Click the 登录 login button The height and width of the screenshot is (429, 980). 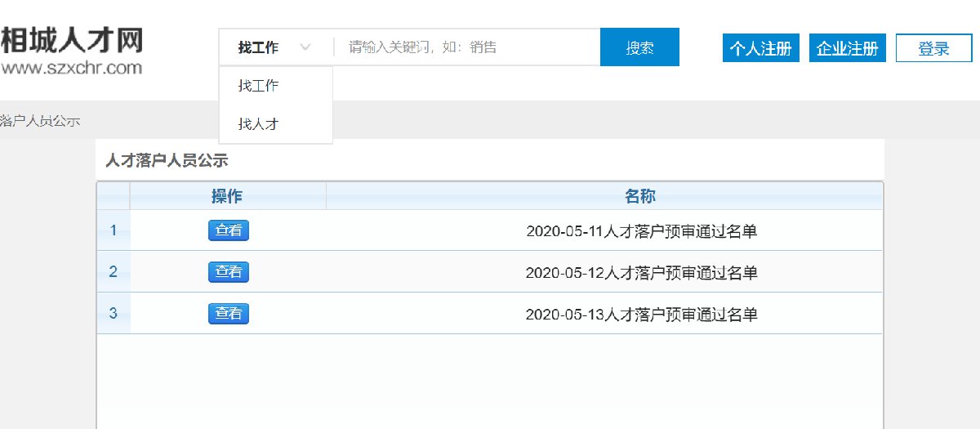pos(933,48)
